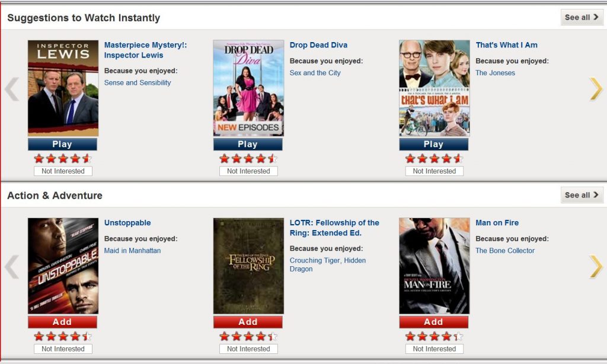Click next arrow in Action & Adventure row
Screen dimensions: 607x364
pos(596,266)
